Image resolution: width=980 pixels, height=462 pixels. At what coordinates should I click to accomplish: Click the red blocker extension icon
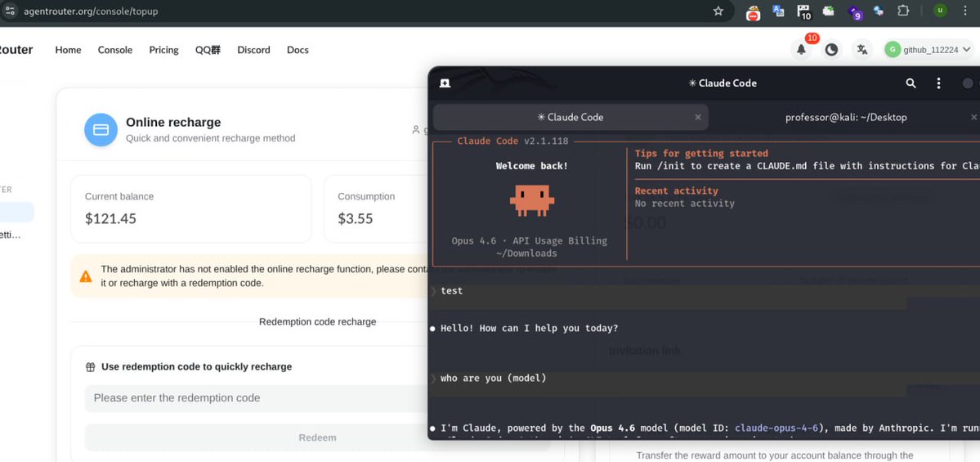[753, 12]
